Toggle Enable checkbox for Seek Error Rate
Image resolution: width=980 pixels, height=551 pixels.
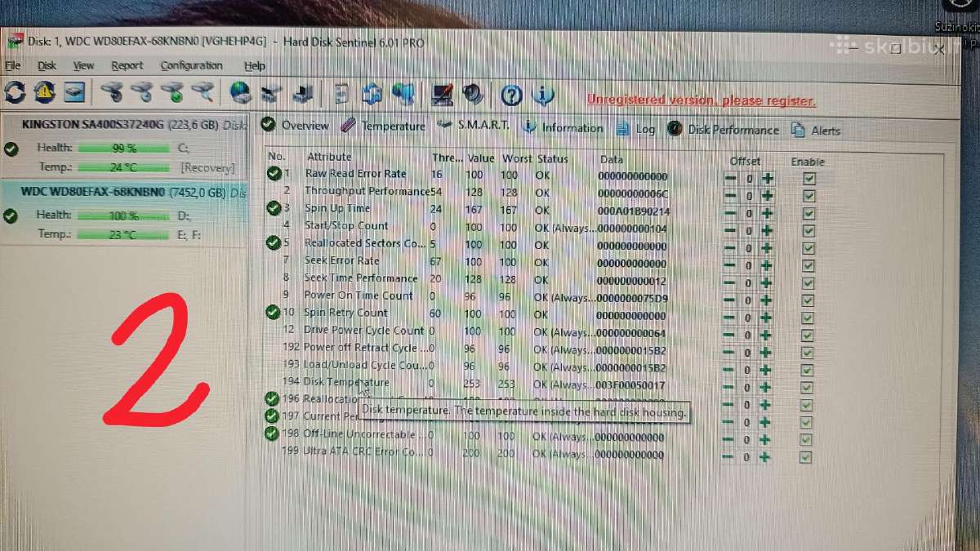808,265
